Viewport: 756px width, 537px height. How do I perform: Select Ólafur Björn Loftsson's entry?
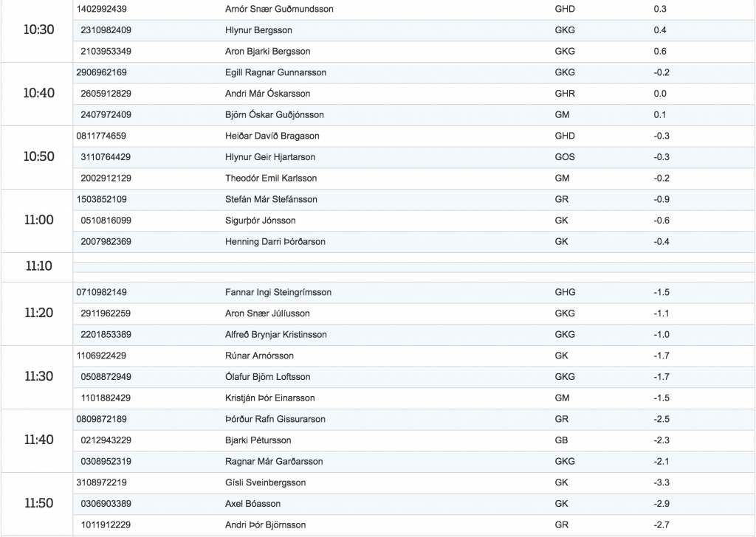click(414, 377)
